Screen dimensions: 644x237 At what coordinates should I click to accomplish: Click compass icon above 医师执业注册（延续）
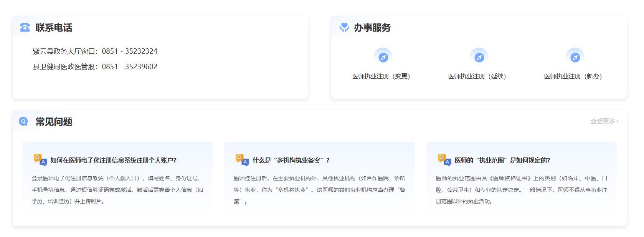pos(479,58)
